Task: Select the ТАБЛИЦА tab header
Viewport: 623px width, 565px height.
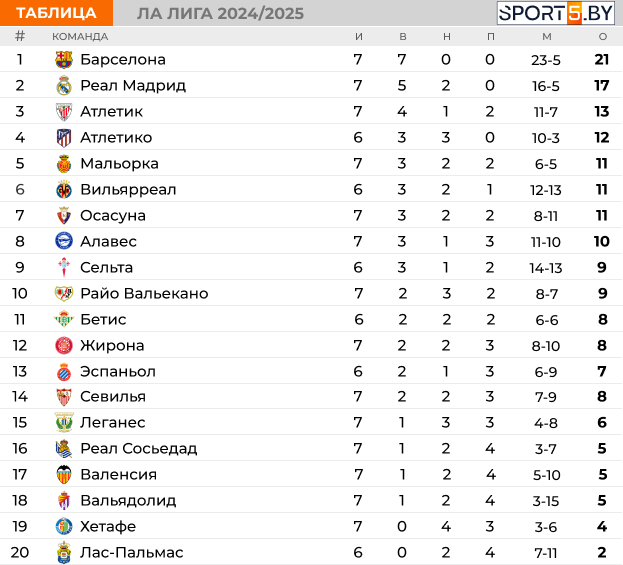Action: [56, 13]
